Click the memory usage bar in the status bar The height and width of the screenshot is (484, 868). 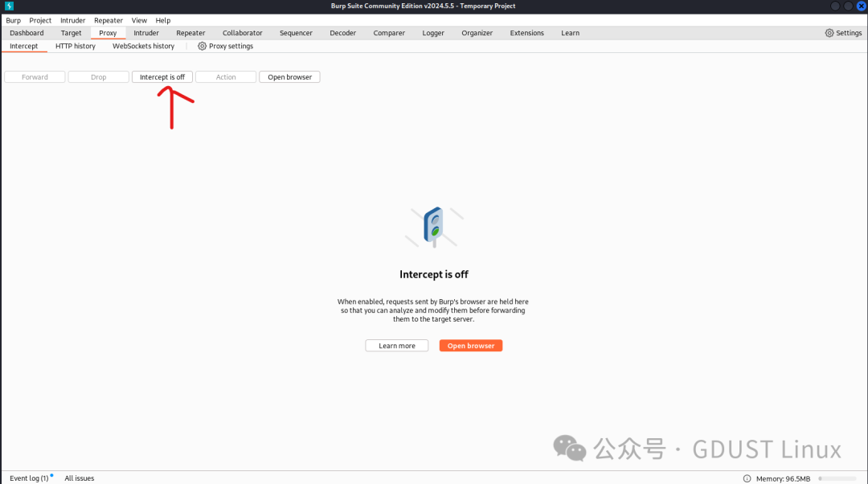point(836,478)
